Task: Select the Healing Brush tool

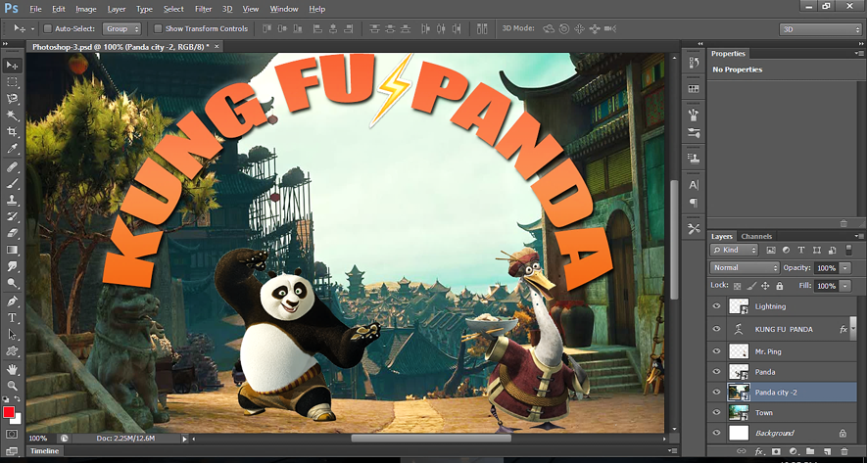Action: click(x=12, y=167)
